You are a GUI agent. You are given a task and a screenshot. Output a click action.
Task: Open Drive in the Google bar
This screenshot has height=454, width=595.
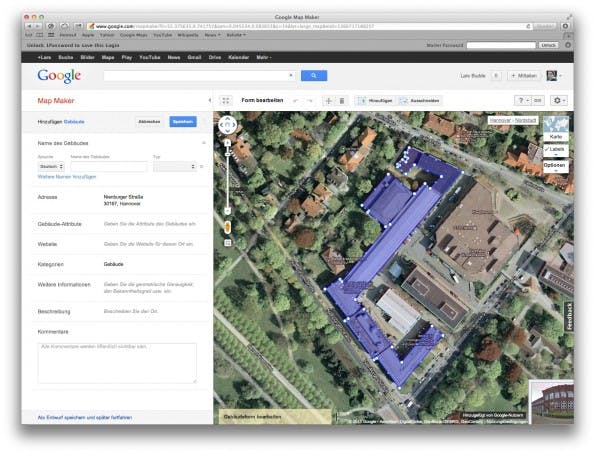tap(214, 57)
